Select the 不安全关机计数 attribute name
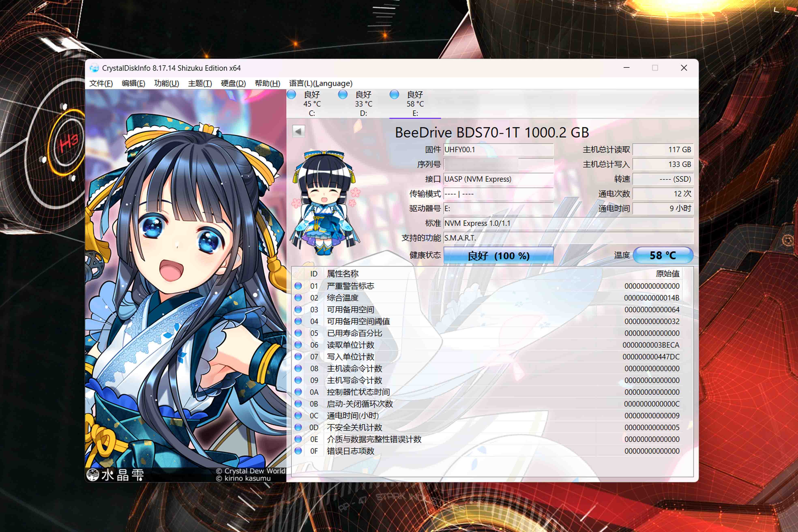The image size is (798, 532). point(354,428)
